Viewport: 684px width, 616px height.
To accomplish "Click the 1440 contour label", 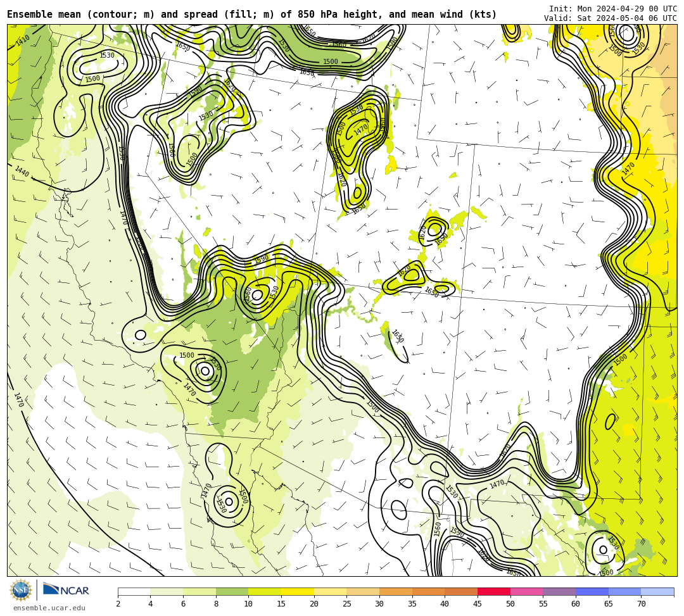I will [x=22, y=172].
